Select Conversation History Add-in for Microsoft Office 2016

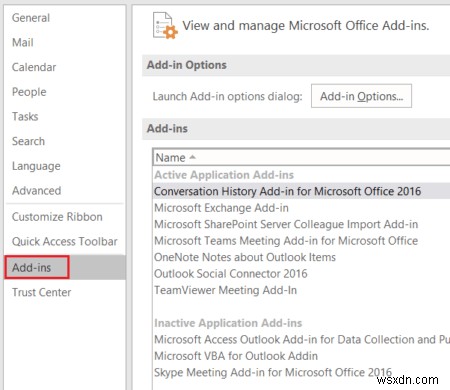302,191
